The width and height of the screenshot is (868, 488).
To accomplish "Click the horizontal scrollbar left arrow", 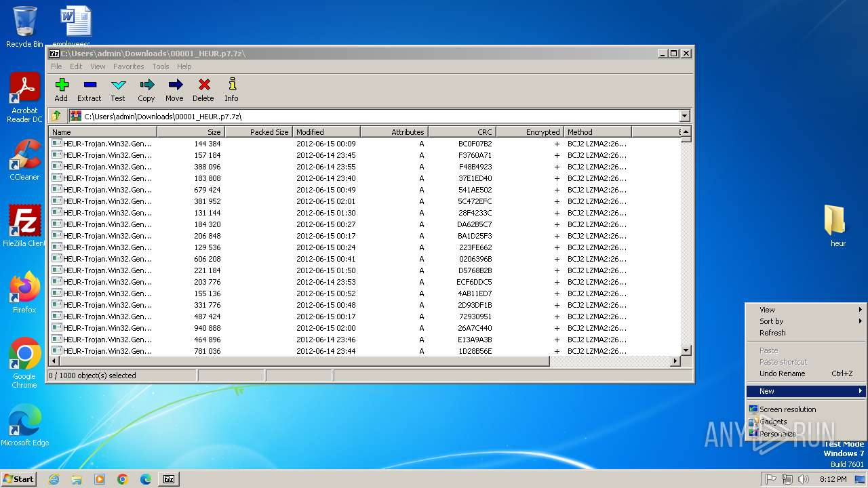I will pyautogui.click(x=55, y=361).
